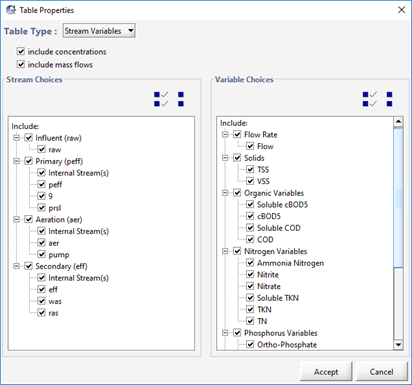The width and height of the screenshot is (412, 385).
Task: Click select-all icon in Variable Choices
Action: pyautogui.click(x=370, y=99)
